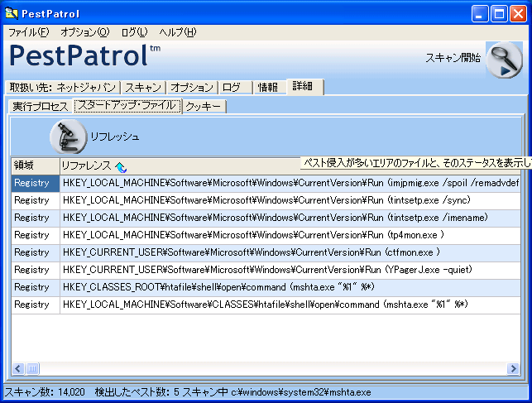
Task: Sort by the 領域 column header
Action: pyautogui.click(x=35, y=166)
